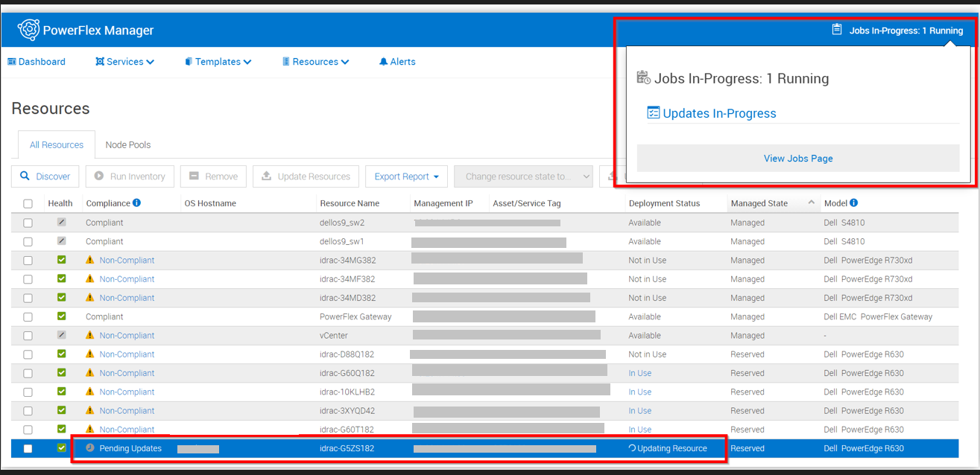Expand the Services navigation menu
980x475 pixels.
[x=124, y=62]
